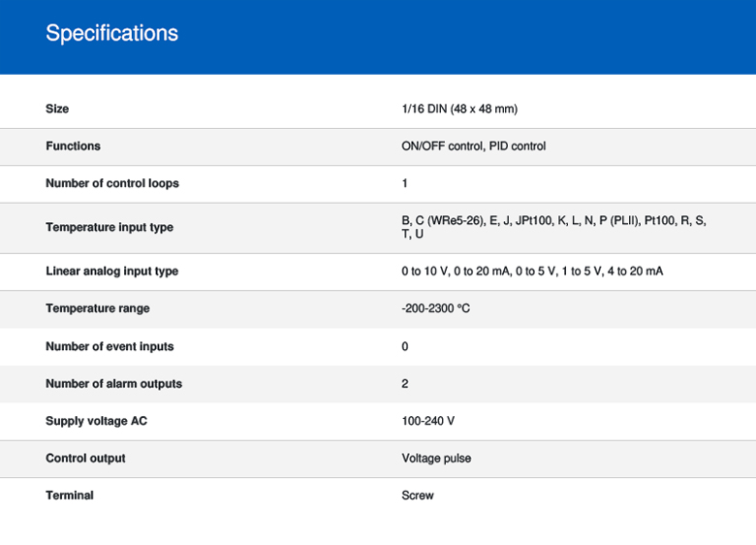Click the -200-2300 °C value
Image resolution: width=756 pixels, height=545 pixels.
[x=435, y=308]
